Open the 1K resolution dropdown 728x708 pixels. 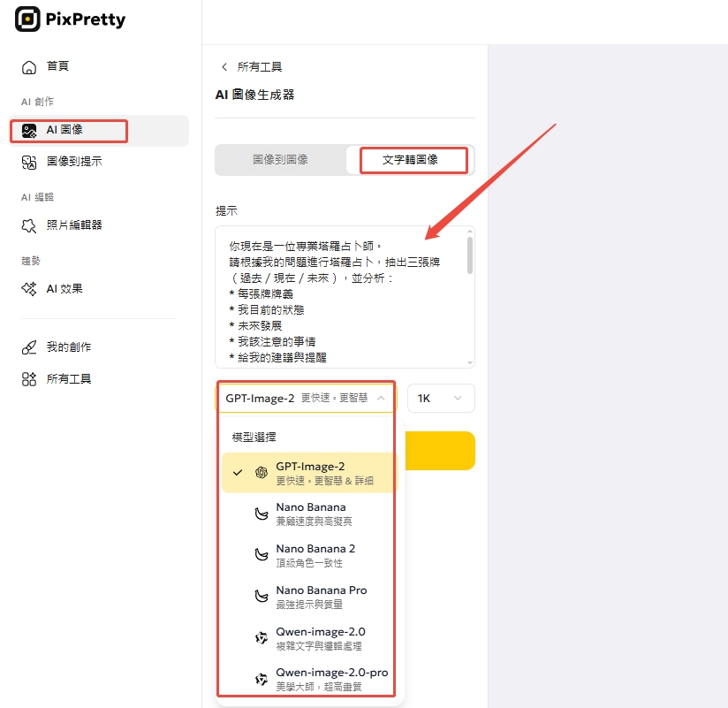point(441,398)
